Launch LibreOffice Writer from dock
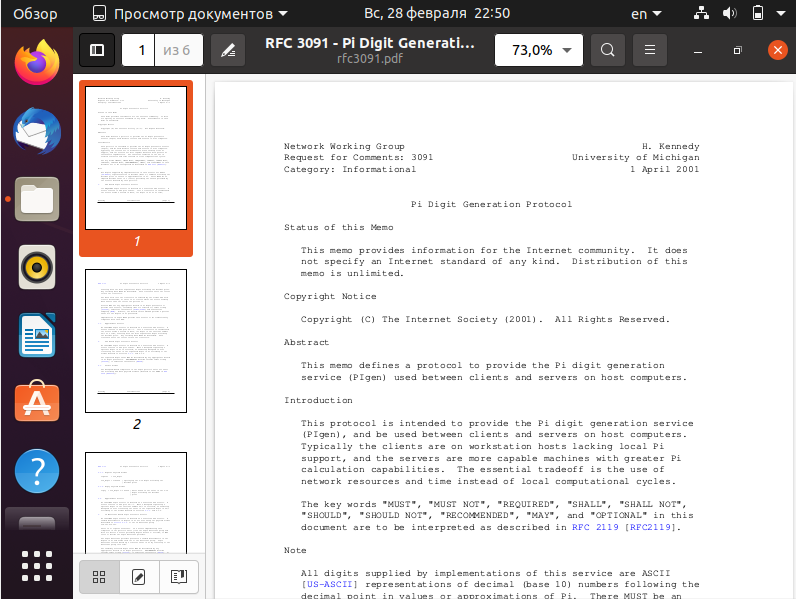The image size is (796, 599). point(37,335)
